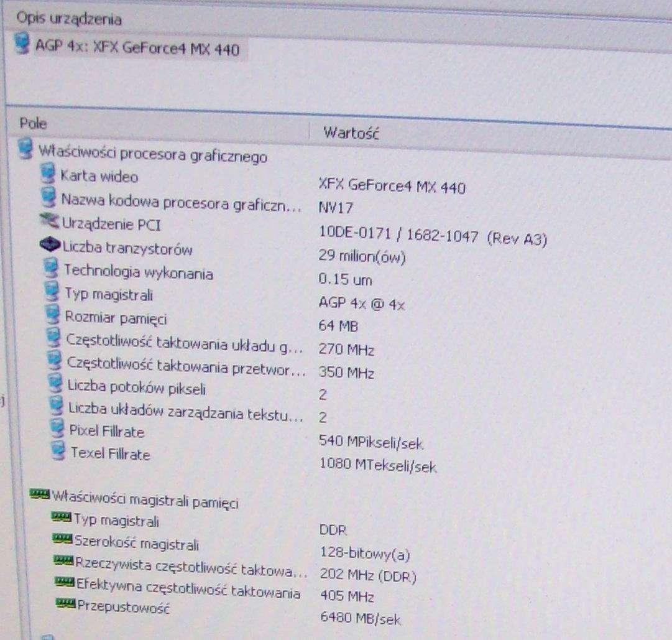Click the Urządzenie PCI card icon
672x640 pixels.
coord(50,220)
